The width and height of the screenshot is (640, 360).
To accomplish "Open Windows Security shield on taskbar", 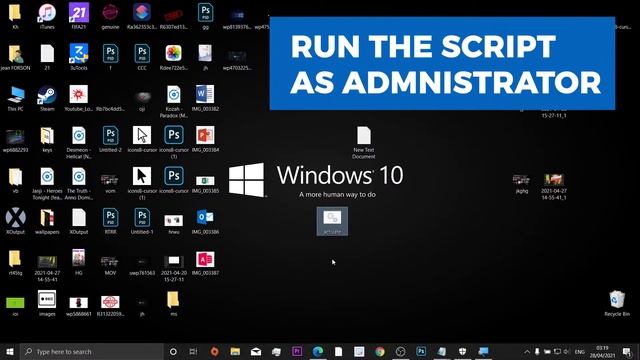I will coord(462,351).
